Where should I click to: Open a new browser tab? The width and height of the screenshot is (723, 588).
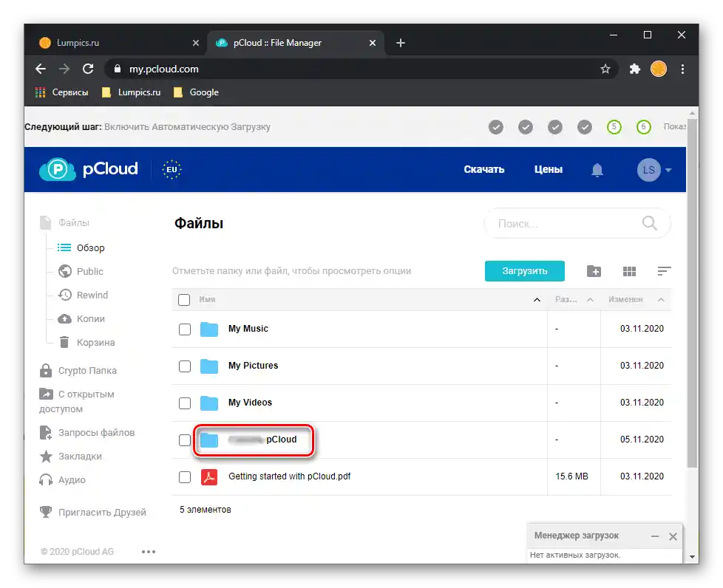(x=400, y=43)
